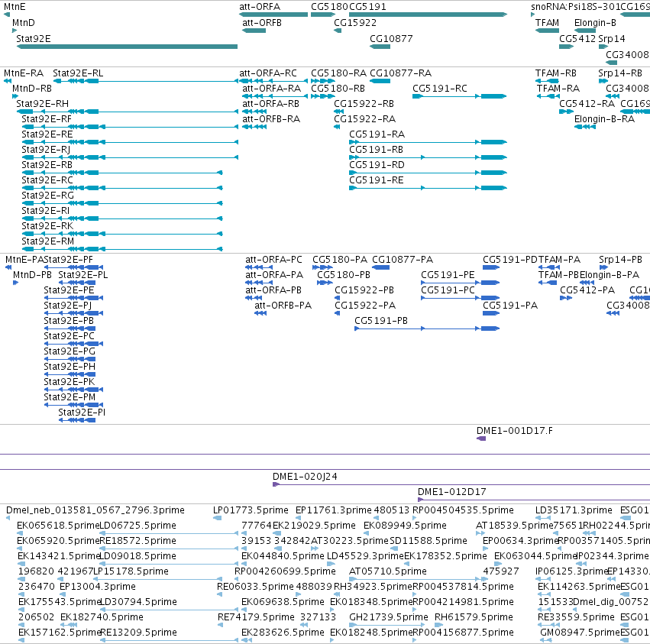Viewport: 650px width, 644px height.
Task: Select the Stat92E-RM transcript glyph
Action: pos(122,249)
